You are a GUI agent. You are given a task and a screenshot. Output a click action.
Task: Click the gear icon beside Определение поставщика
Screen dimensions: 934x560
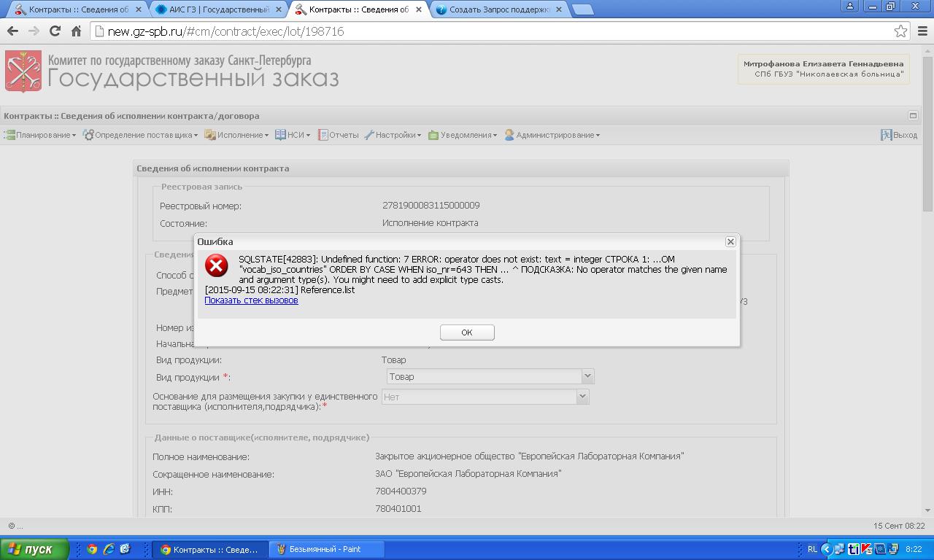click(x=88, y=135)
